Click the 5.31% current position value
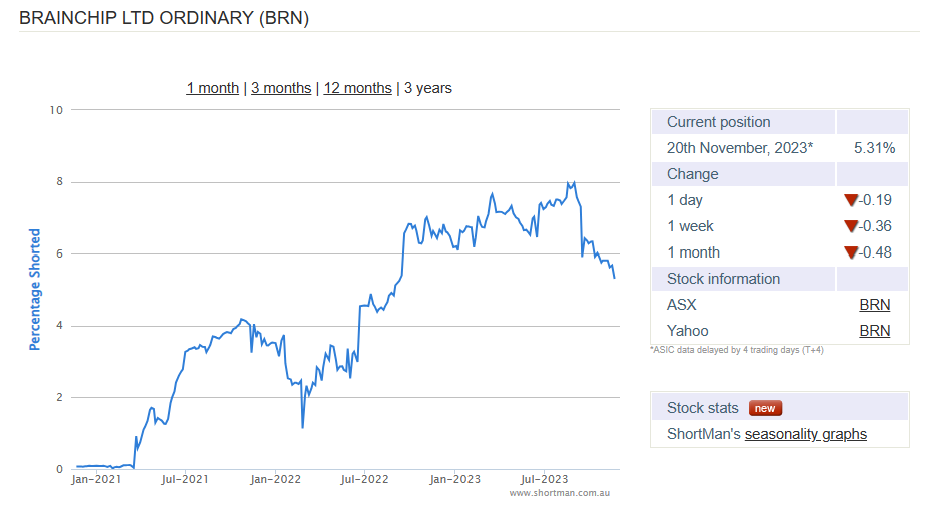Screen dimensions: 932x508 pyautogui.click(x=874, y=148)
